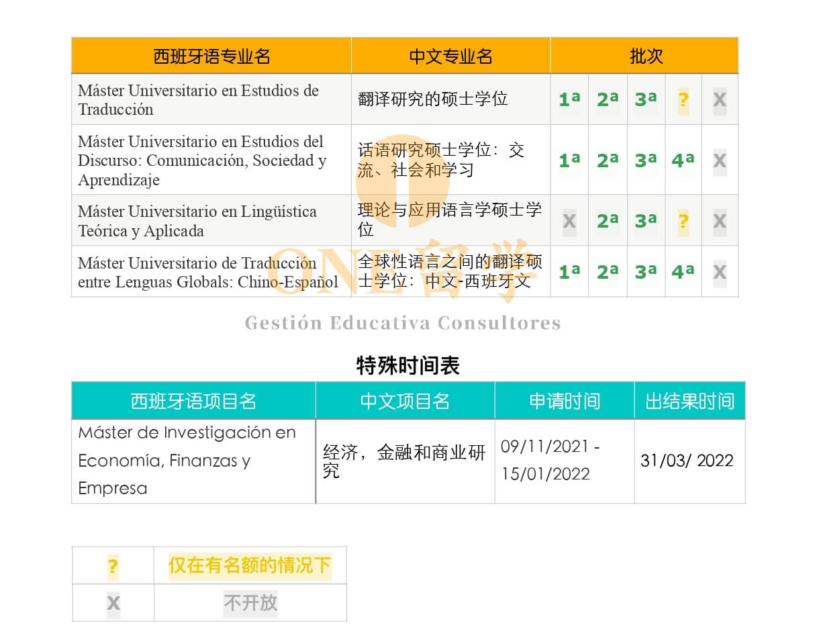This screenshot has width=819, height=644.
Task: Click 3ª batch in Lingüística Teórica row
Action: click(x=646, y=221)
